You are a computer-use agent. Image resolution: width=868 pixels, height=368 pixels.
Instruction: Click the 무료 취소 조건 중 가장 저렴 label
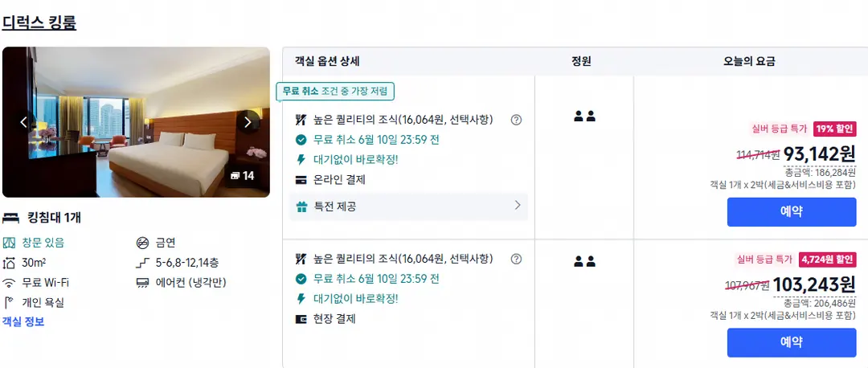[335, 92]
